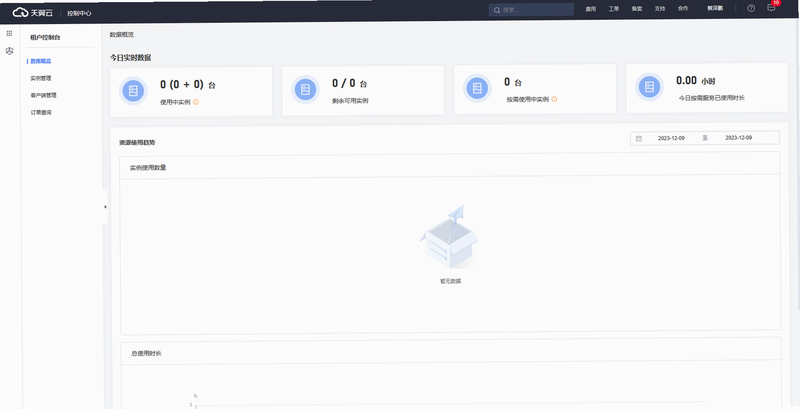The height and width of the screenshot is (409, 800).
Task: Open the messages icon with red badge
Action: tap(771, 8)
